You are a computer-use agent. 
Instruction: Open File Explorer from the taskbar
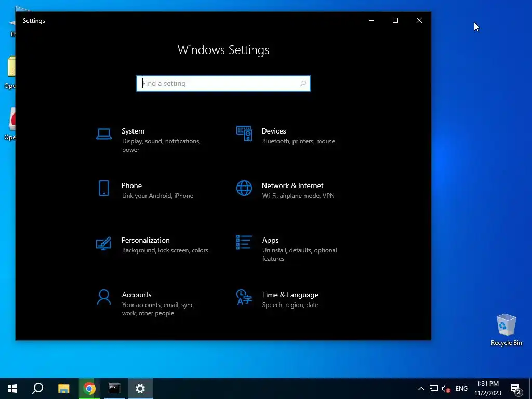(x=63, y=389)
